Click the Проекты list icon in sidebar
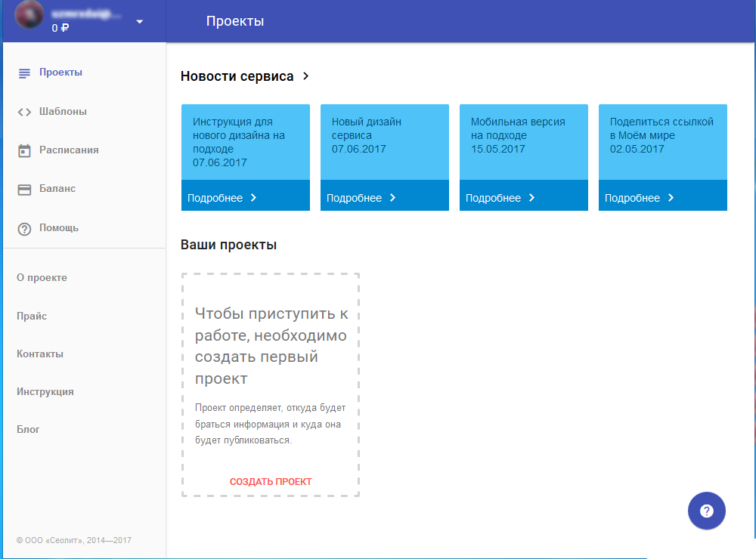Screen dimensions: 756x559 coord(24,73)
